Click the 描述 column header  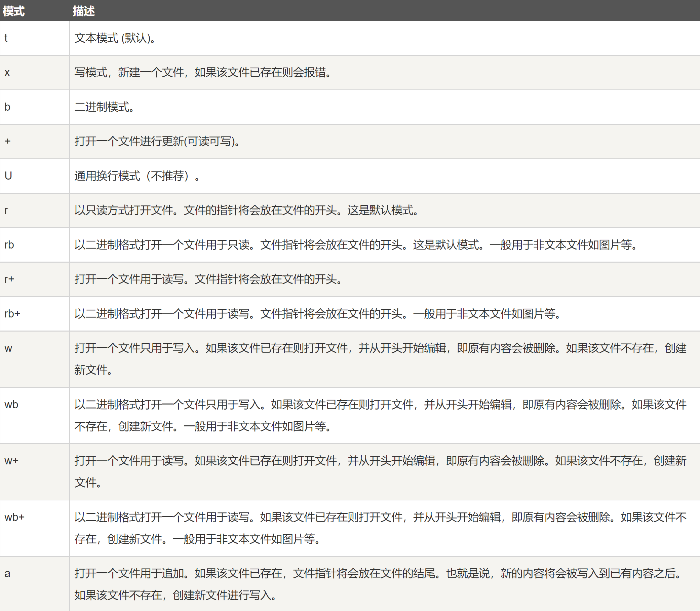[x=83, y=11]
